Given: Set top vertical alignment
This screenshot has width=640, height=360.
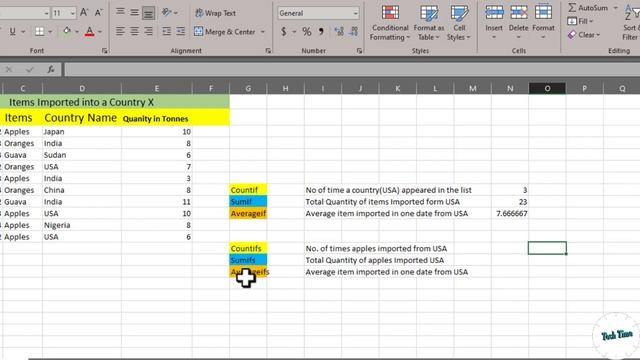Looking at the screenshot, I should click(x=120, y=12).
